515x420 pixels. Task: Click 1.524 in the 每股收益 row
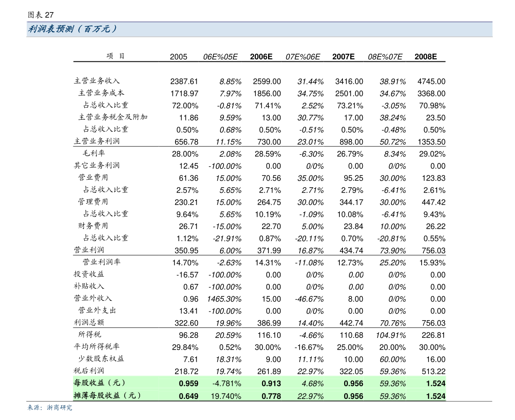pos(435,384)
